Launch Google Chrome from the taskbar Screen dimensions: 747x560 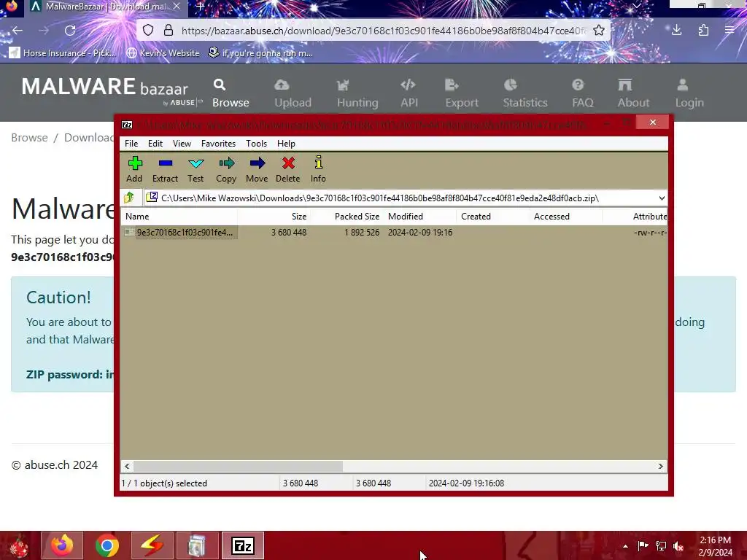tap(107, 545)
